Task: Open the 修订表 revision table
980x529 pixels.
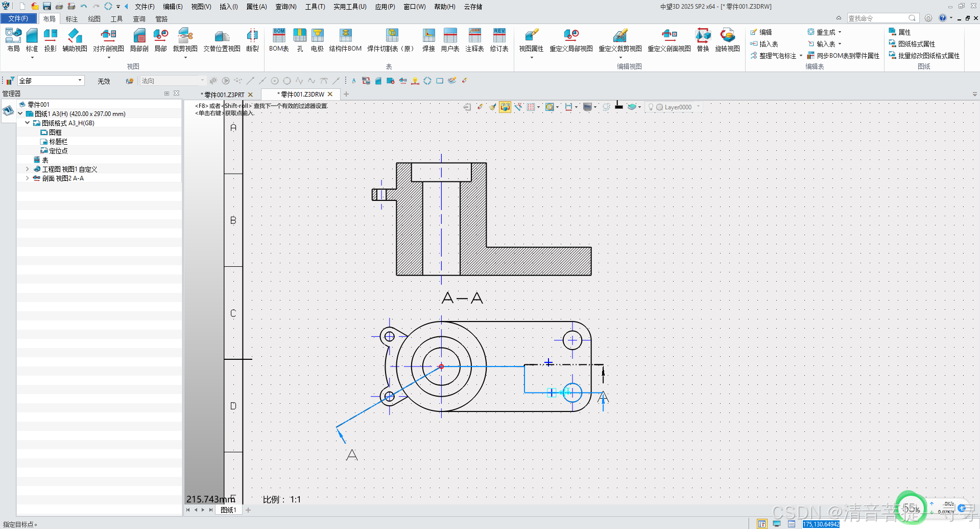Action: 499,40
